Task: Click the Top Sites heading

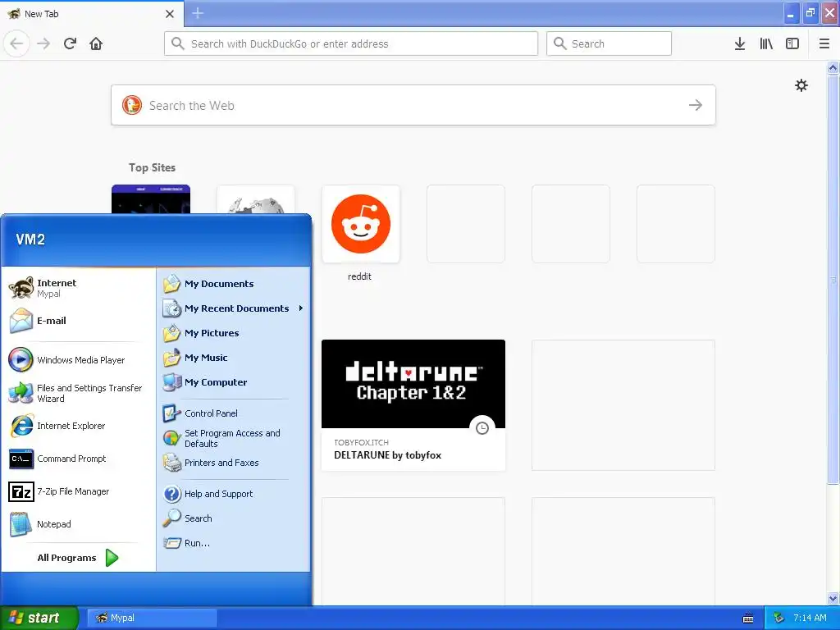Action: click(152, 167)
